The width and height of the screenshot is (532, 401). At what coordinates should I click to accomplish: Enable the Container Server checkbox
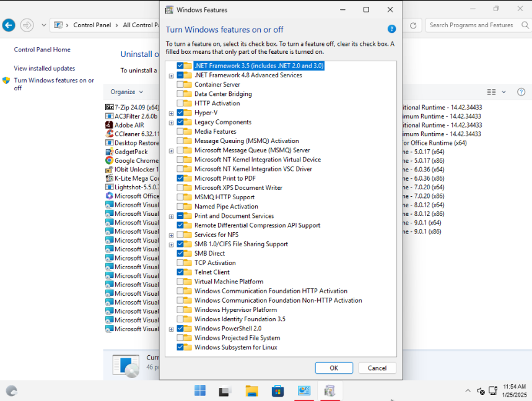[180, 84]
